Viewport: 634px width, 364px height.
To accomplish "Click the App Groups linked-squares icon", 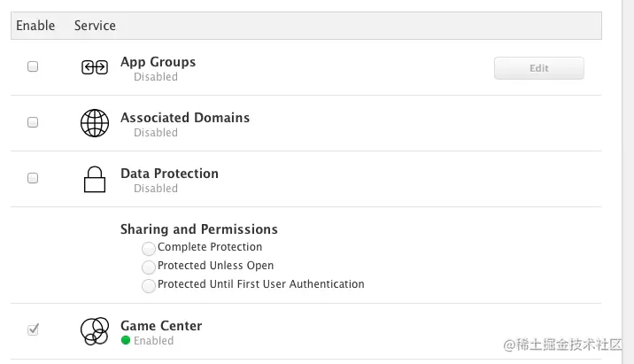I will point(94,68).
